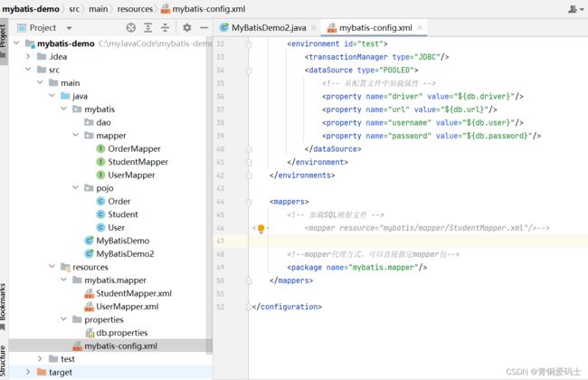The height and width of the screenshot is (380, 588).
Task: Click src in the breadcrumb path
Action: tap(74, 9)
